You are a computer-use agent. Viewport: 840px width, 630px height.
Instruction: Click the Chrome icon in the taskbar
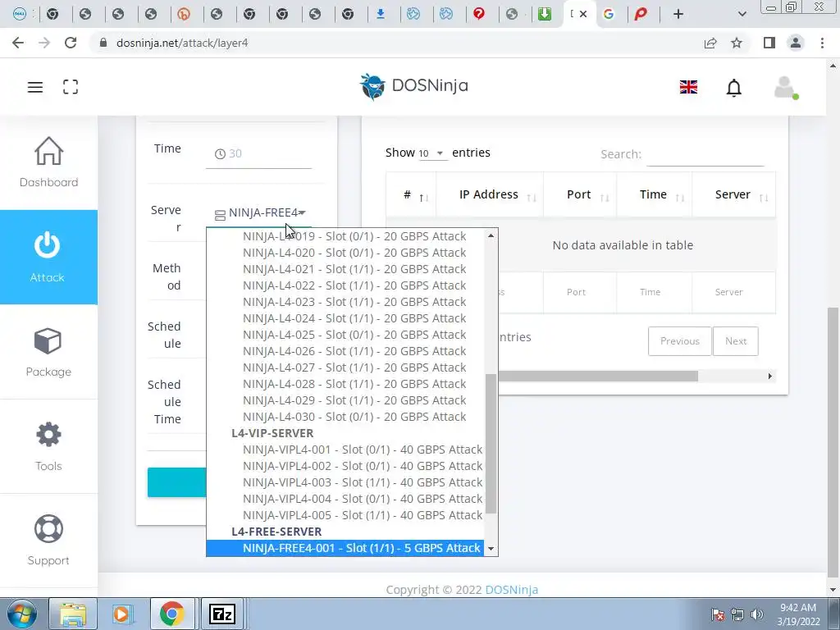click(x=172, y=614)
